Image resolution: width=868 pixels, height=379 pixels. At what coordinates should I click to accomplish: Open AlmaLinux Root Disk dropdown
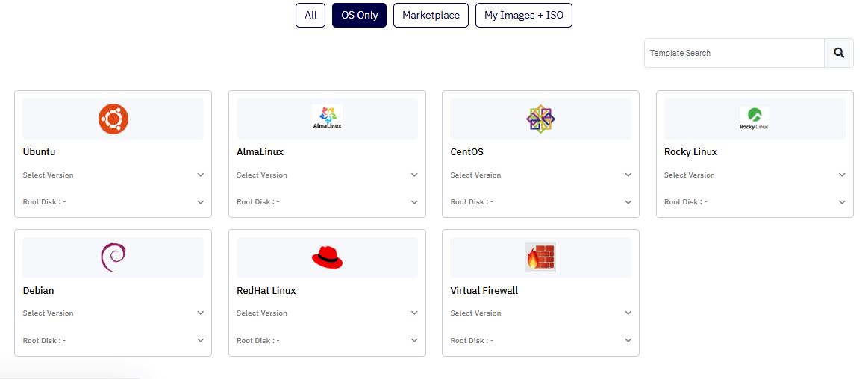[x=327, y=202]
